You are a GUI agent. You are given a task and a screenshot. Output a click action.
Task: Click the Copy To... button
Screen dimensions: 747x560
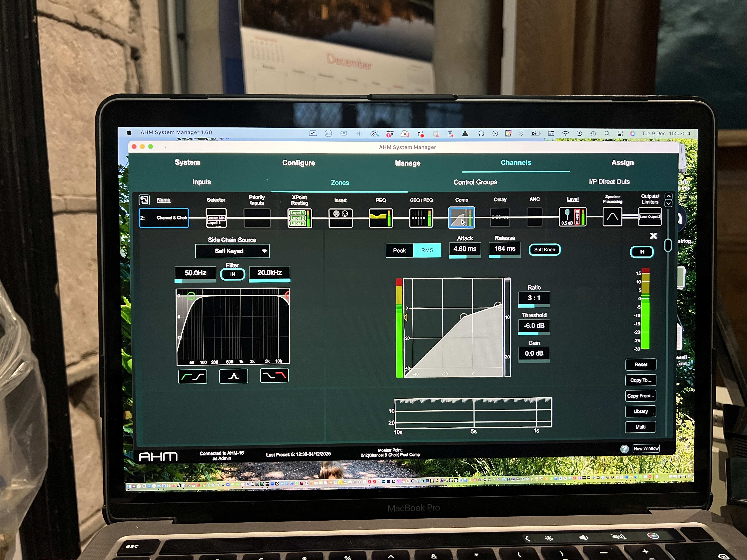[641, 380]
